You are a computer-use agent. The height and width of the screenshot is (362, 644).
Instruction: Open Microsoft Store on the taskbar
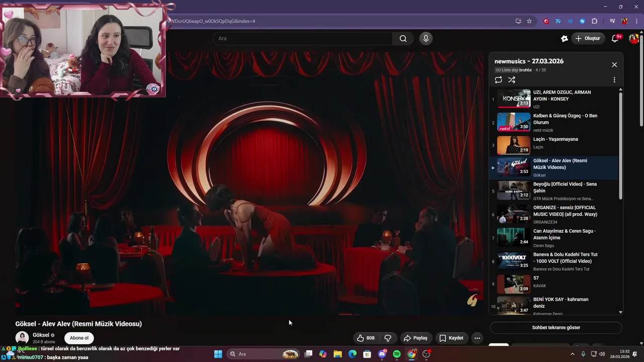(x=367, y=354)
